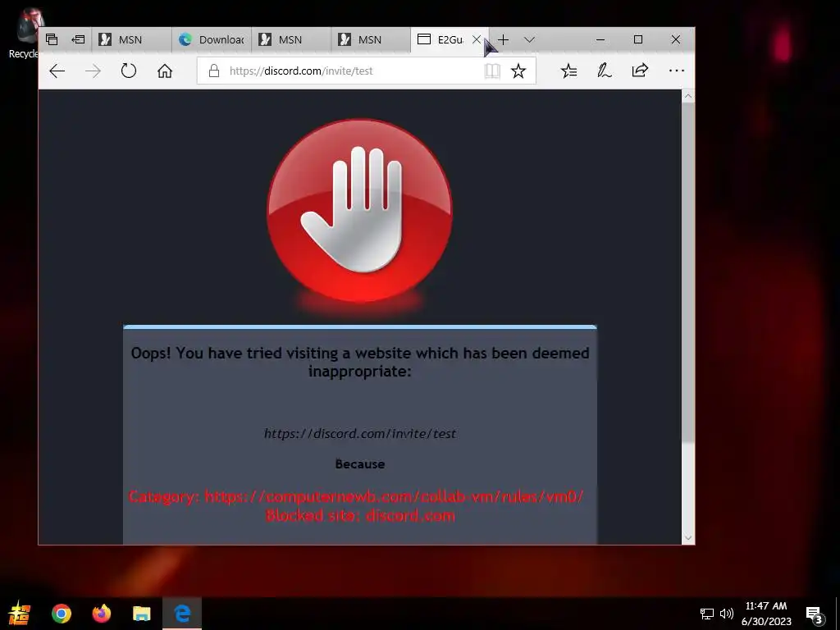Image resolution: width=840 pixels, height=630 pixels.
Task: Launch Firefox from the taskbar
Action: tap(101, 614)
